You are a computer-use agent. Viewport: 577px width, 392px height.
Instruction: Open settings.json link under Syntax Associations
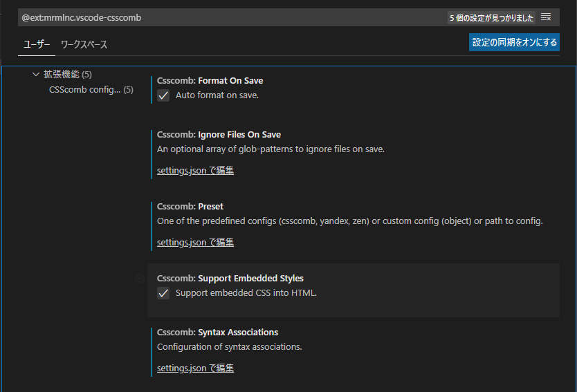195,368
